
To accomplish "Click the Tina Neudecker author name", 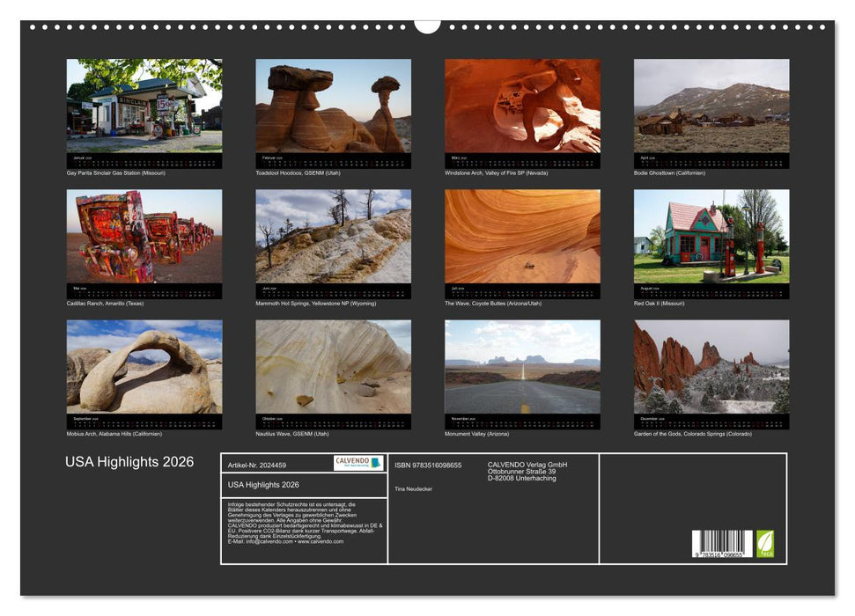I will 412,488.
